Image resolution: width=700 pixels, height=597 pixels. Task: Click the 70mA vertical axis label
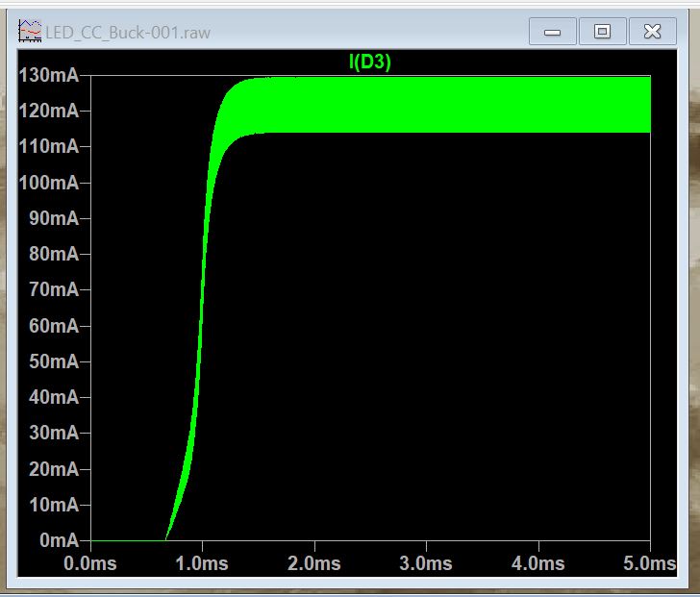click(x=54, y=290)
